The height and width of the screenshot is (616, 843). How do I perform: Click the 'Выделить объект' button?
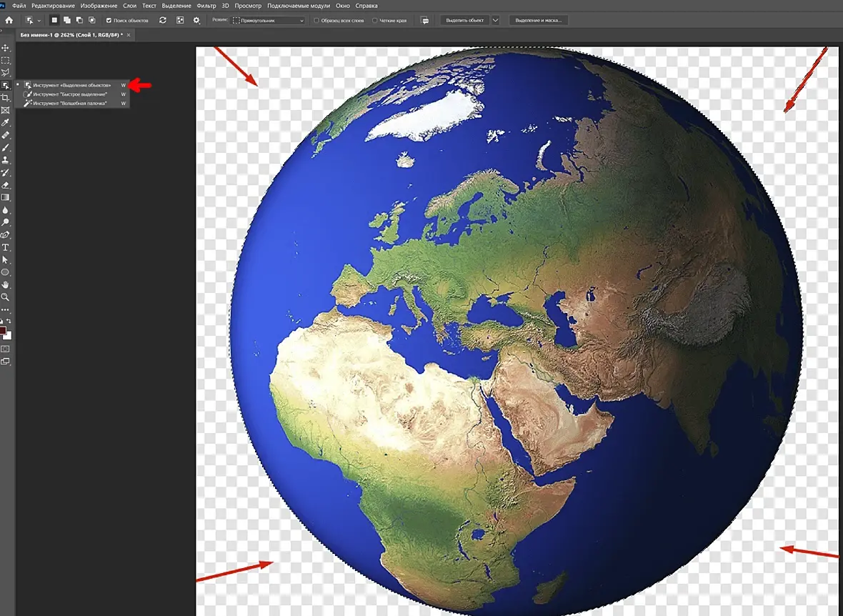pos(464,21)
